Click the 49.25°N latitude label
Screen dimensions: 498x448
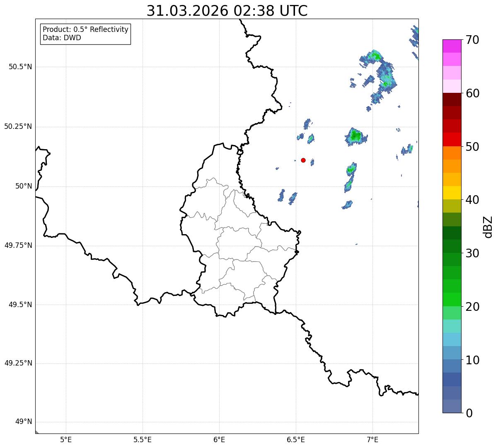[x=18, y=363]
